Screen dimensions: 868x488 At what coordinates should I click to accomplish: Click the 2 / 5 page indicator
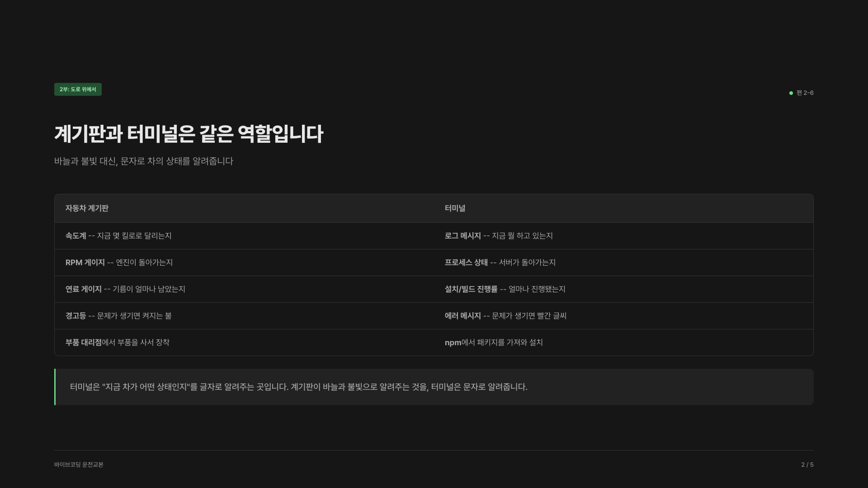807,465
